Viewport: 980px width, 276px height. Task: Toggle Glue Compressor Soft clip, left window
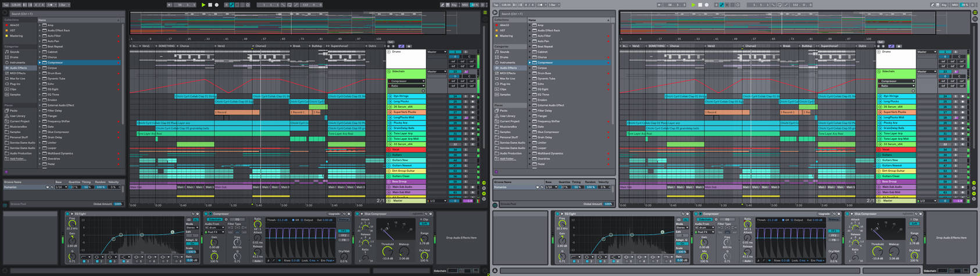[424, 224]
